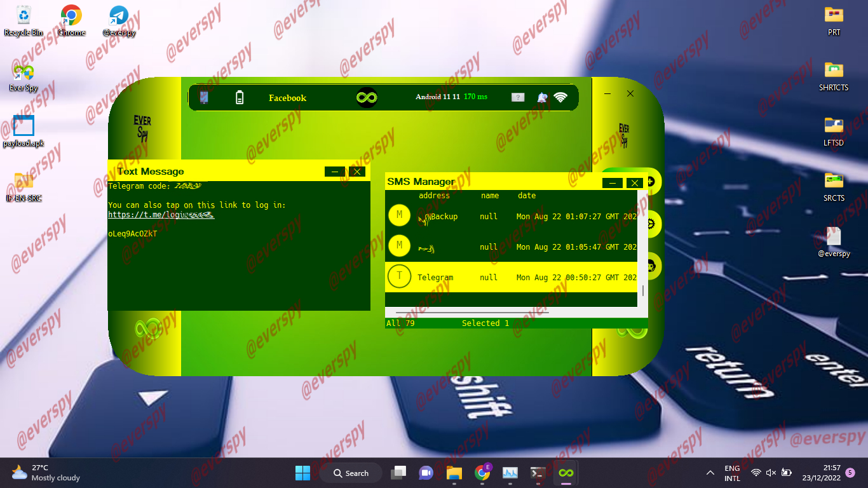Click the 'oLeq9AcOZkT' text in message
The image size is (868, 488).
(132, 233)
